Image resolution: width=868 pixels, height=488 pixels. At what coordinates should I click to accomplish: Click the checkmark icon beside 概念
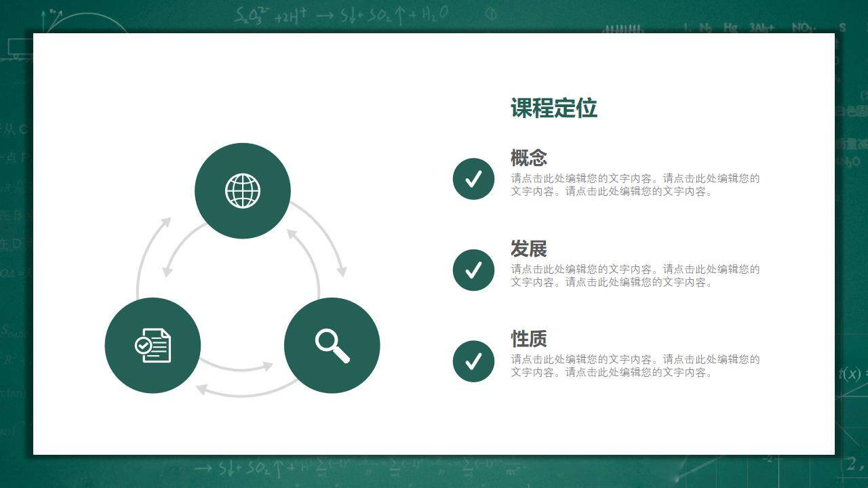pyautogui.click(x=473, y=179)
